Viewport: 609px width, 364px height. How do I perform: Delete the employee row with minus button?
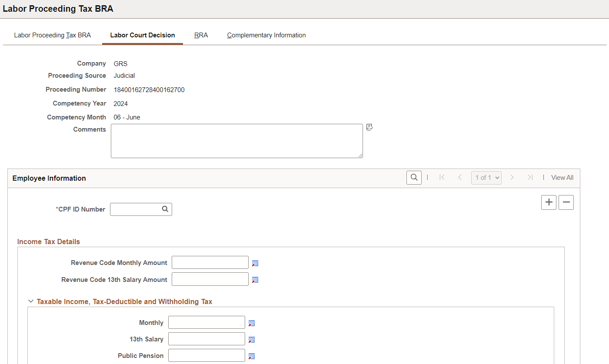coord(566,202)
